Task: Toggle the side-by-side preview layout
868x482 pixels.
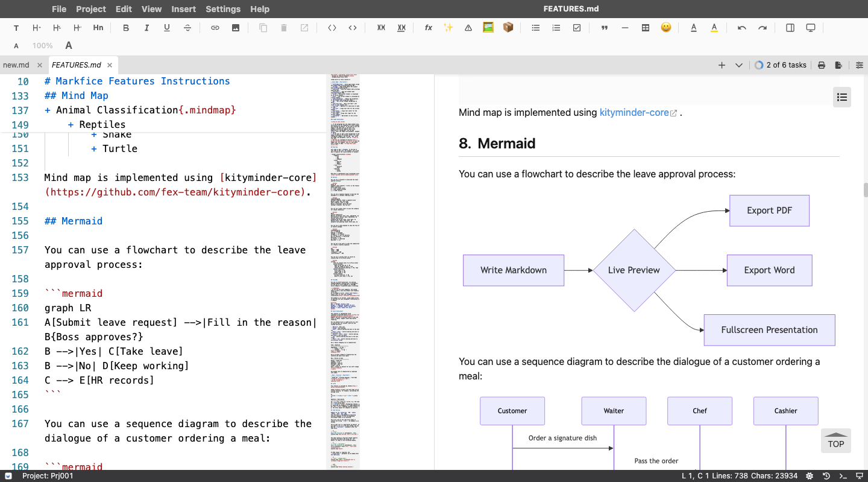Action: click(790, 28)
